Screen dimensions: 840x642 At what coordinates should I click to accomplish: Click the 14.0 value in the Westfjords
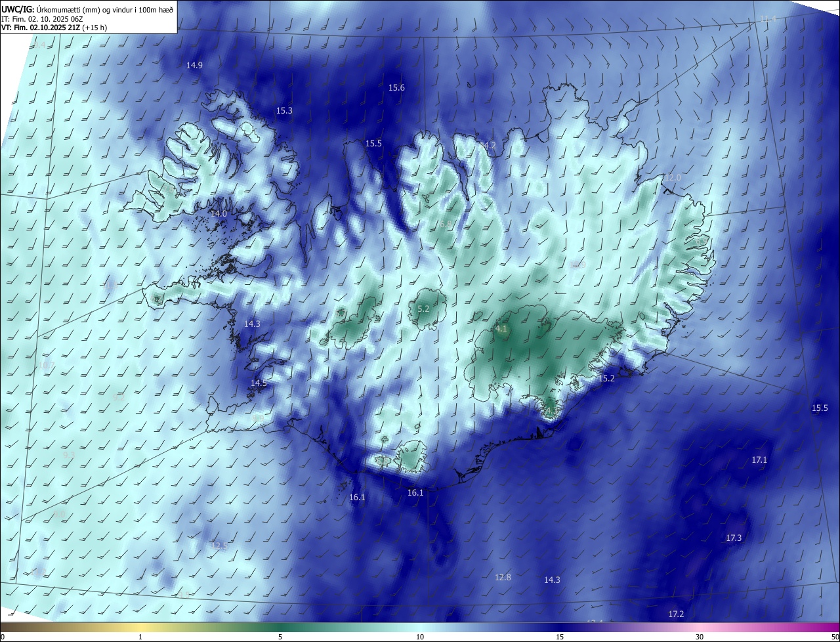(219, 213)
